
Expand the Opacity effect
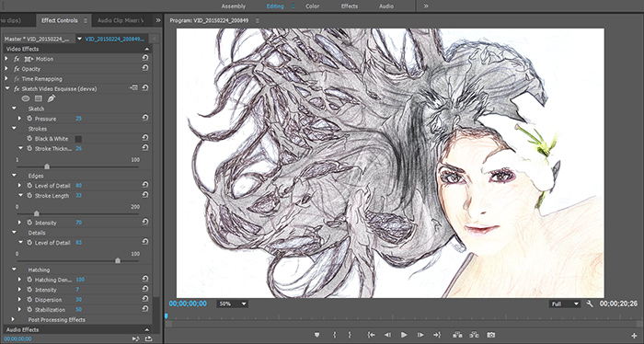pyautogui.click(x=6, y=69)
